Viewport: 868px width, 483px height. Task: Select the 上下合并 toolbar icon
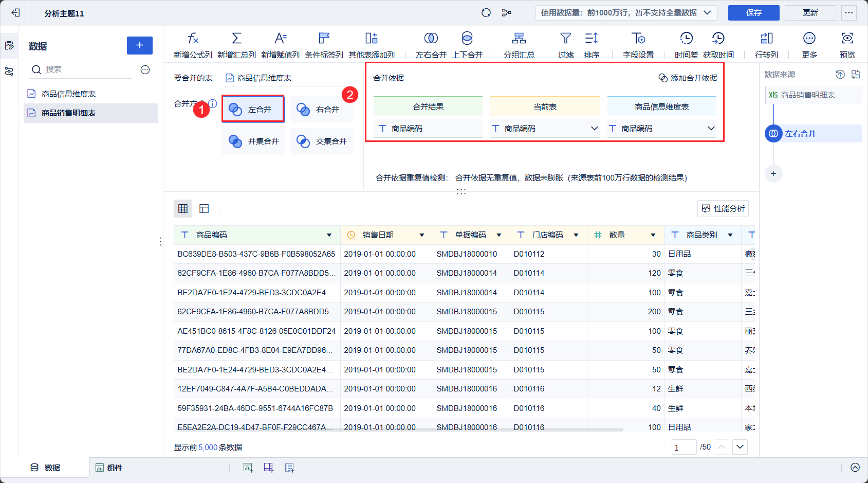click(x=467, y=39)
